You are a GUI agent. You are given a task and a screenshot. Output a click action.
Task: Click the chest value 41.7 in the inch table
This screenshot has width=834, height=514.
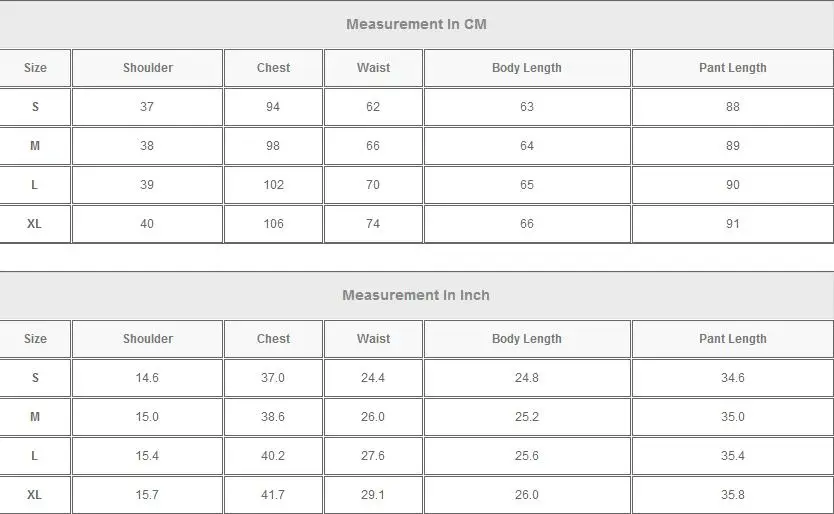(273, 495)
